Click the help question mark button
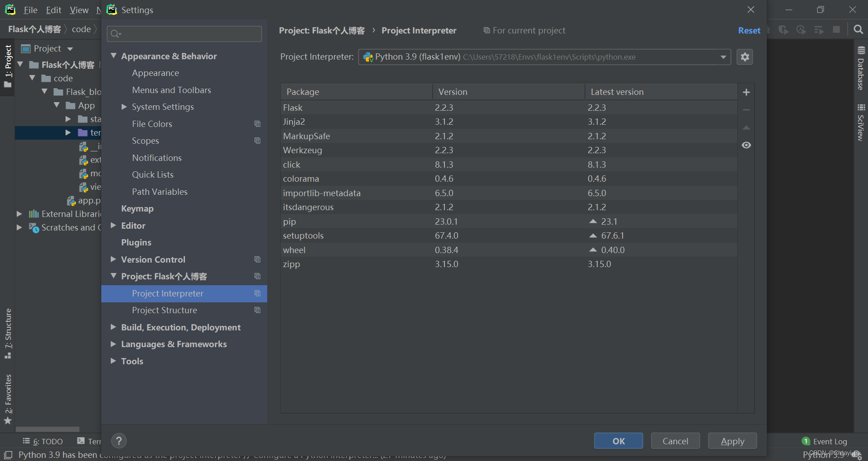The height and width of the screenshot is (461, 868). pyautogui.click(x=119, y=441)
